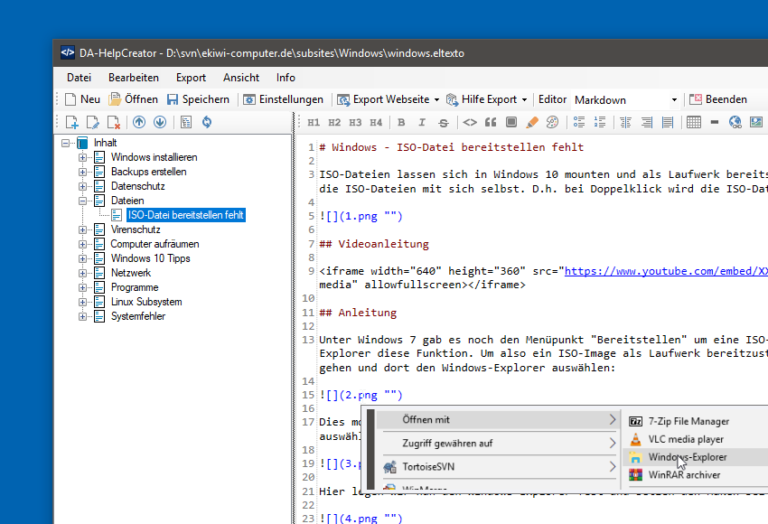Viewport: 768px width, 524px height.
Task: Click the refresh icon in the content toolbar
Action: 207,123
